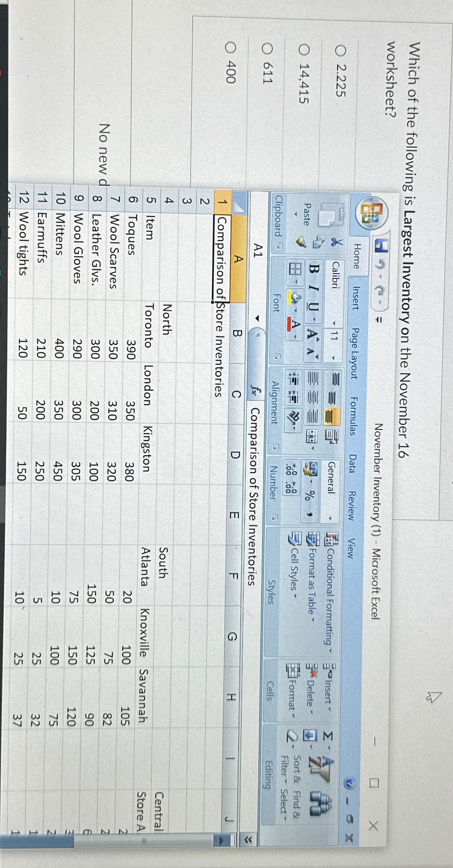The width and height of the screenshot is (453, 868).
Task: Click the Excel Help question mark icon
Action: [x=351, y=784]
